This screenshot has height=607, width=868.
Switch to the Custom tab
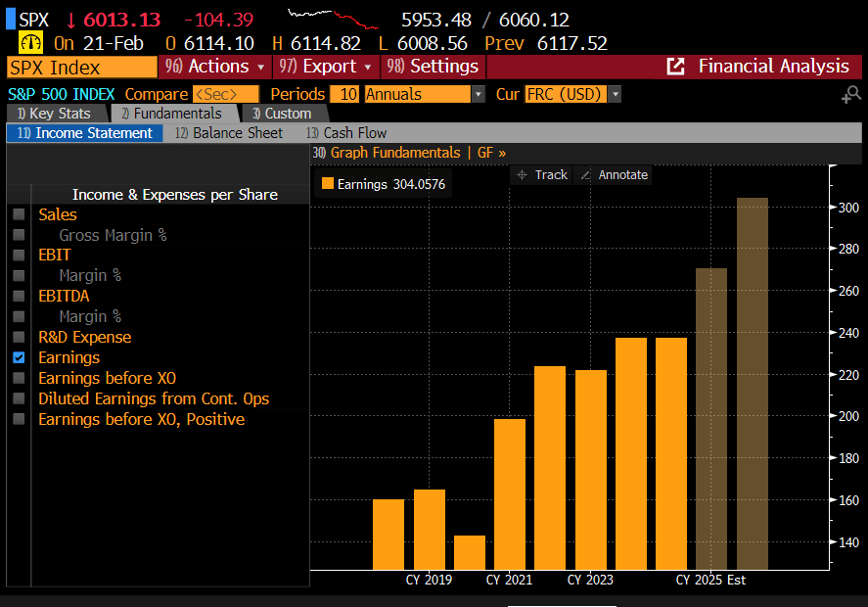pos(283,114)
